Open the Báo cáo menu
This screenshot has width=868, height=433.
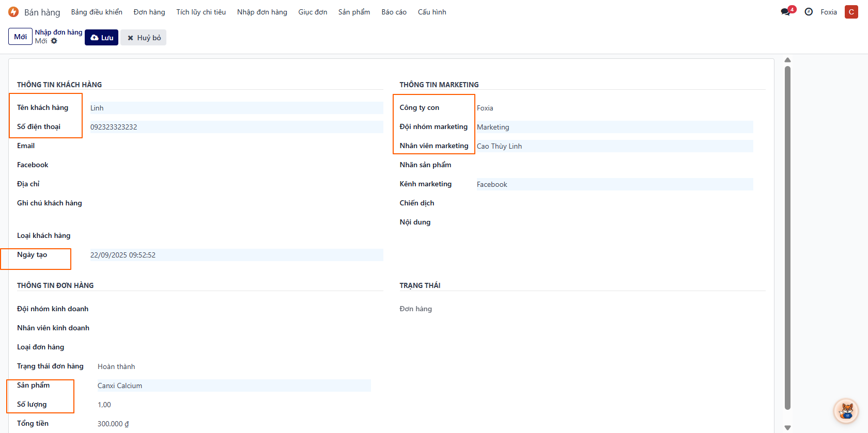click(x=394, y=12)
